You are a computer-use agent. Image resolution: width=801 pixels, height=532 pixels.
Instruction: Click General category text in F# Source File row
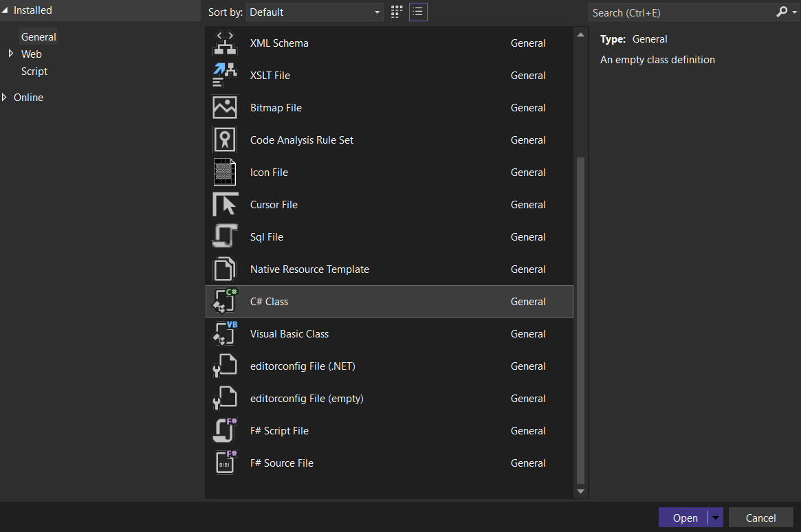[x=528, y=463]
